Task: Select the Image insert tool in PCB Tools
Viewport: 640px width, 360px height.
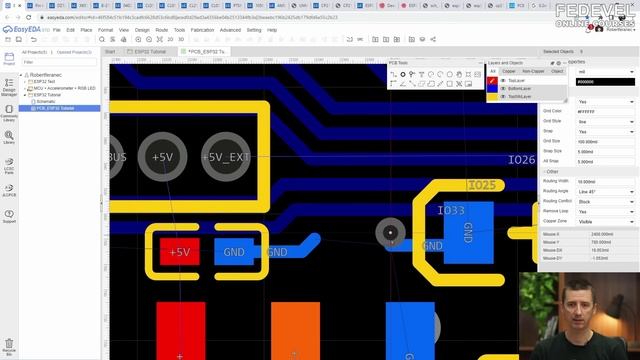Action: (478, 74)
